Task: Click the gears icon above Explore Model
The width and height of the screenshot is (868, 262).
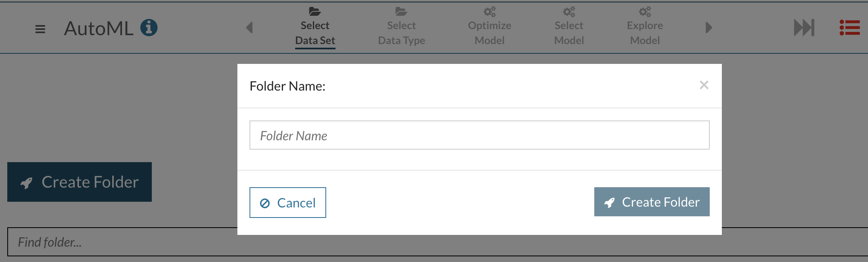Action: click(645, 11)
